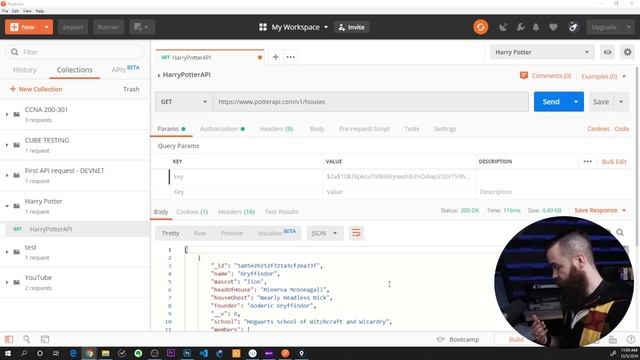The image size is (640, 360).
Task: Open the Pre-request Script tab
Action: (364, 129)
